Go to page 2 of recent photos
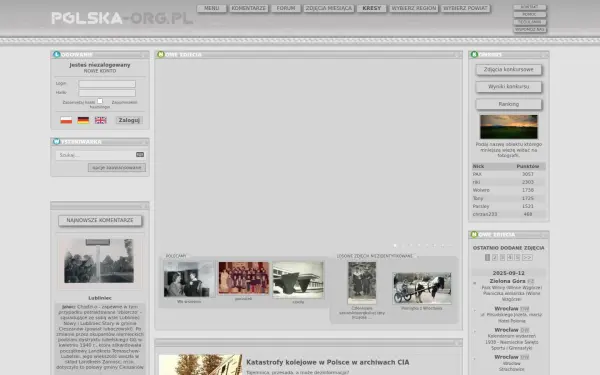The width and height of the screenshot is (600, 375). (495, 258)
